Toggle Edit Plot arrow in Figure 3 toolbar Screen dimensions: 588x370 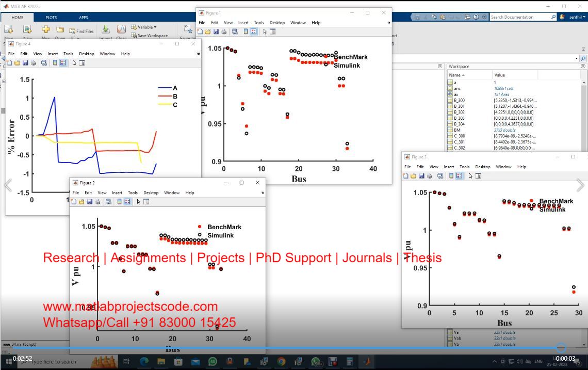[470, 176]
